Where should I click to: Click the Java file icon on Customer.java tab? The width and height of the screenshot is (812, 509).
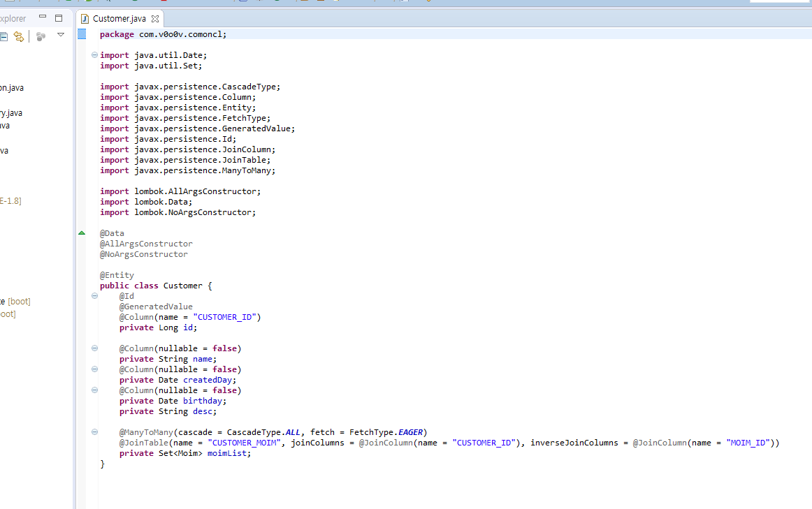click(85, 19)
